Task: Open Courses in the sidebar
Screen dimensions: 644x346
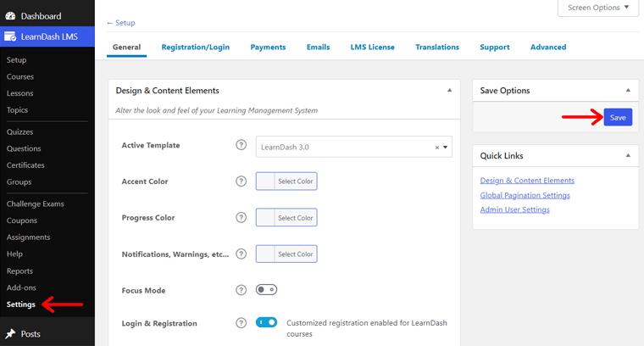Action: tap(20, 77)
